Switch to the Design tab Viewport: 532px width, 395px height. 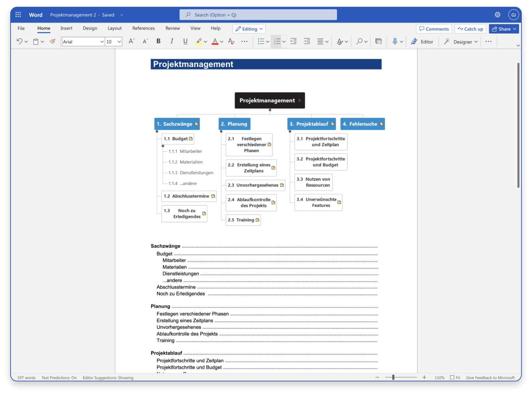coord(90,28)
